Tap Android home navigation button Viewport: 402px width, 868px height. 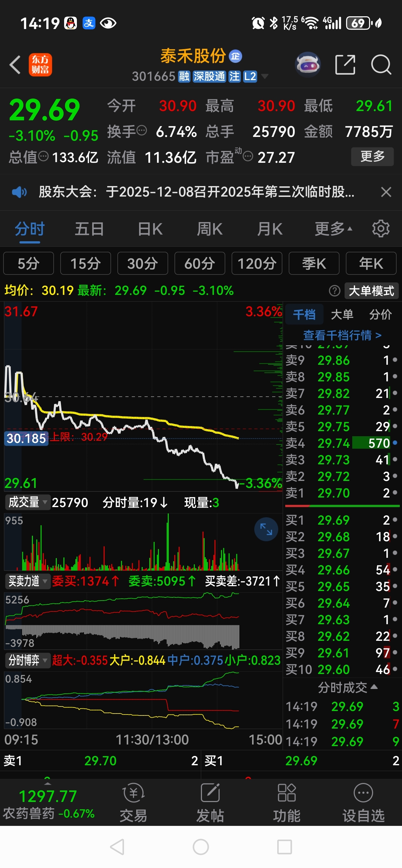[201, 847]
